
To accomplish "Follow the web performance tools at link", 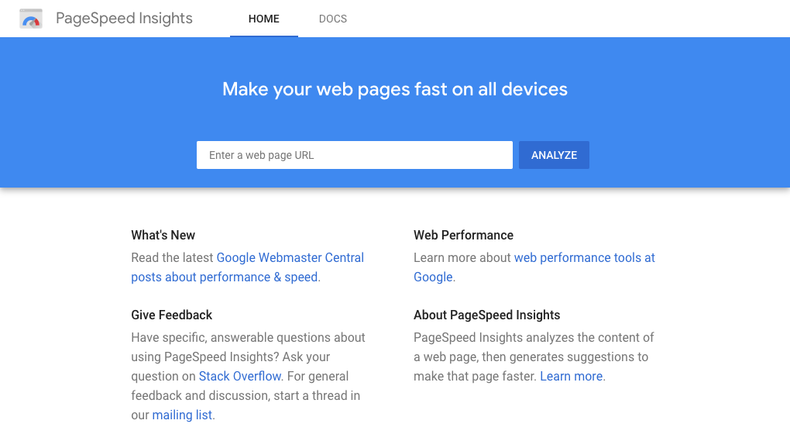I will 584,258.
